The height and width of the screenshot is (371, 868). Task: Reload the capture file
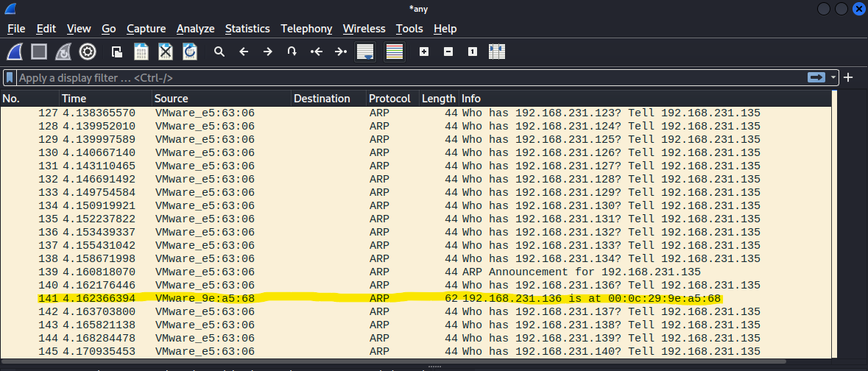coord(190,52)
